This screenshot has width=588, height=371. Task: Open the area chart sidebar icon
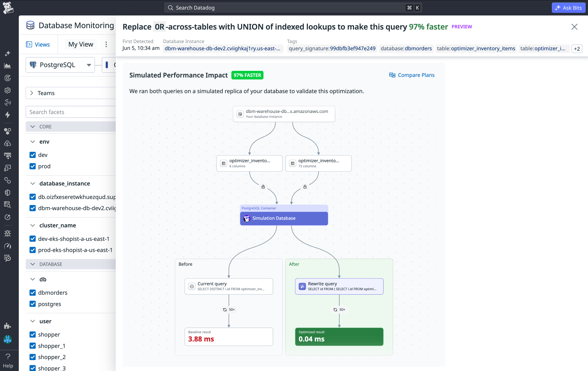pos(8,65)
